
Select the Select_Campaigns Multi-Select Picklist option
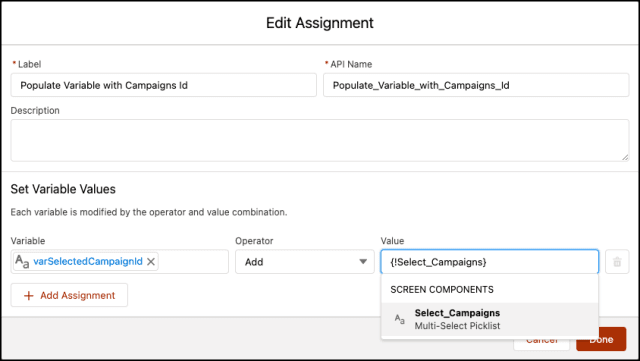pyautogui.click(x=489, y=319)
